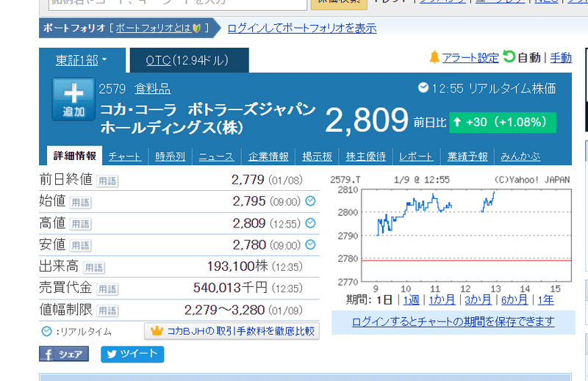Viewport: 588px width, 381px height.
Task: Click the realtime clock icon in 始値 row
Action: [310, 201]
